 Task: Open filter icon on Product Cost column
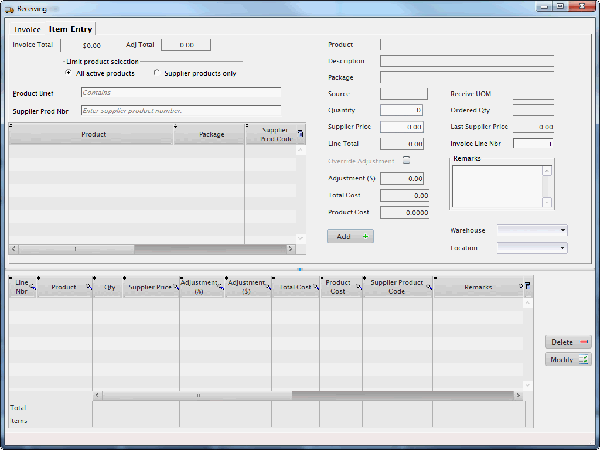tap(359, 287)
